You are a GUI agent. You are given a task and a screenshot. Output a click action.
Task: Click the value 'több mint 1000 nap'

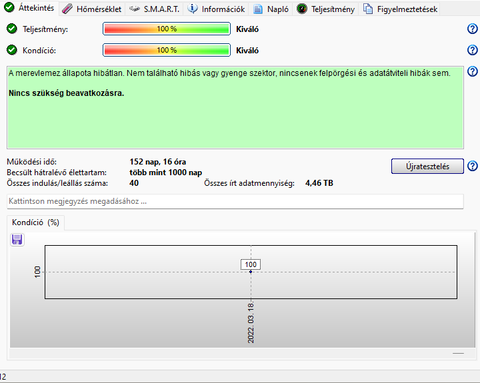tap(166, 172)
